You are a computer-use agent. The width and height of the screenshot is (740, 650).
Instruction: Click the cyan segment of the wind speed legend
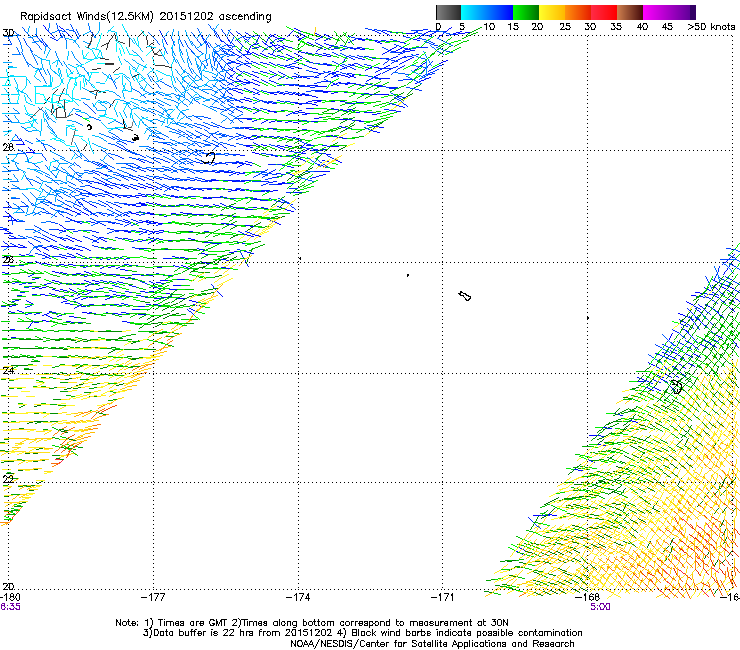pos(474,12)
